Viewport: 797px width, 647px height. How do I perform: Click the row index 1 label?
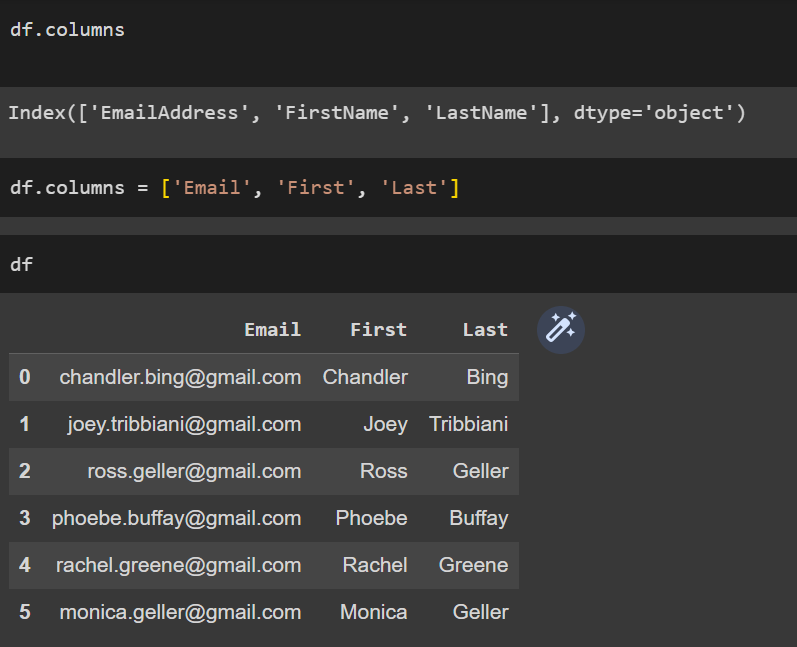click(x=25, y=424)
